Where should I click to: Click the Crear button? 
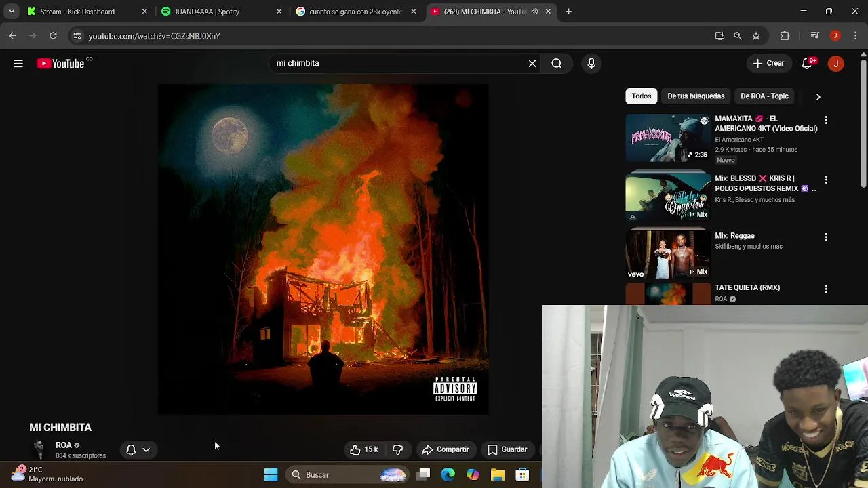click(768, 63)
